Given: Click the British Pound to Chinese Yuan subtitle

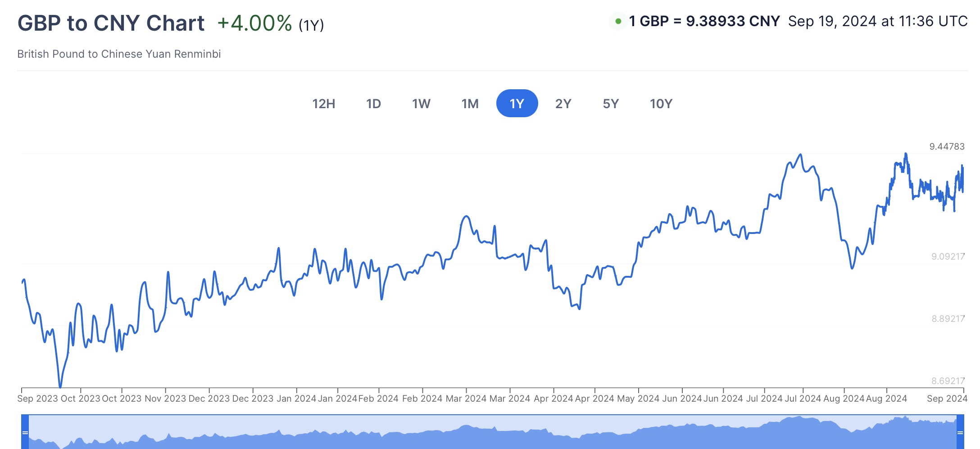Looking at the screenshot, I should click(x=119, y=54).
